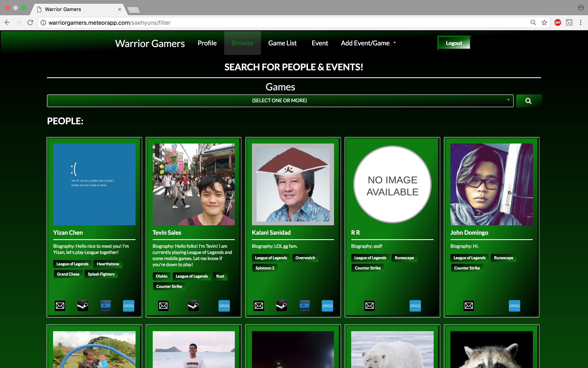Click Yizan Chen's Grand Chase tag
This screenshot has width=588, height=368.
click(x=68, y=274)
